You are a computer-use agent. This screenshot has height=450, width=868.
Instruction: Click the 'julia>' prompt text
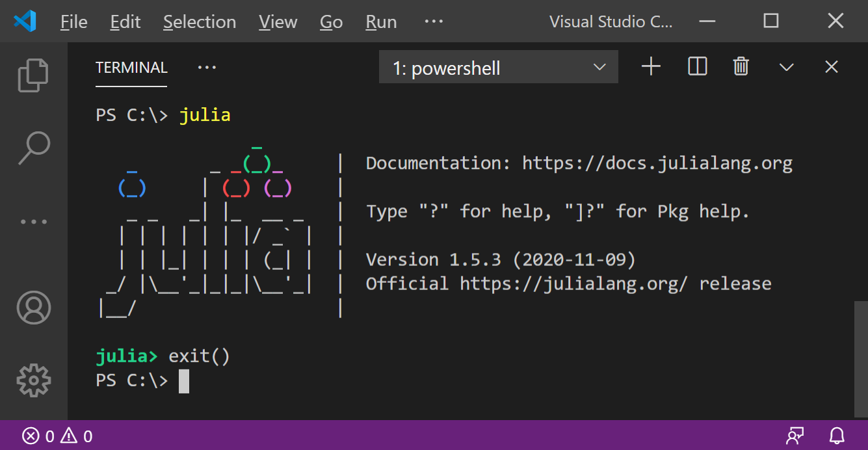(x=127, y=356)
